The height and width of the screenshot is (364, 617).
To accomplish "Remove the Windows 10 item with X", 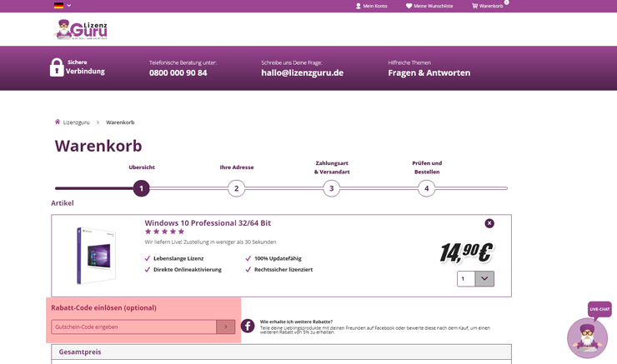I will (489, 223).
